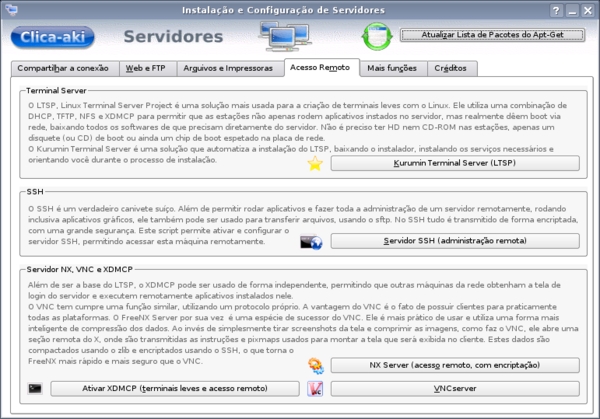Click the window menu icon in title bar
This screenshot has width=600, height=419.
point(11,10)
